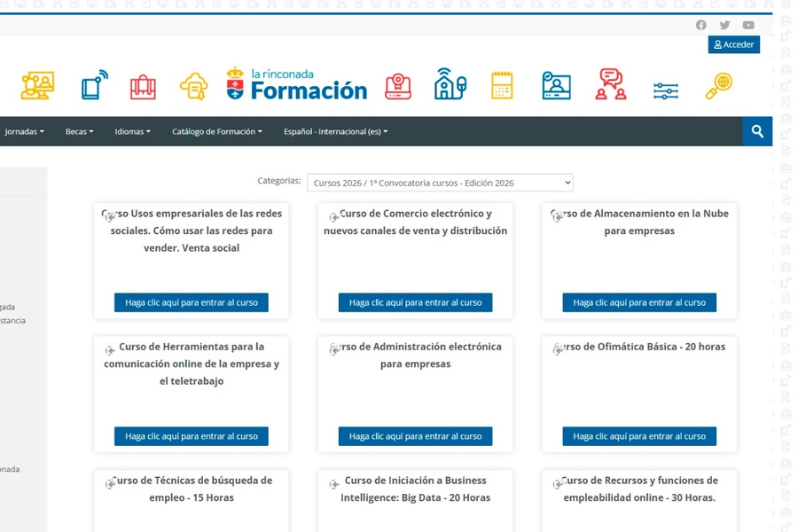This screenshot has height=532, width=798.
Task: Expand the Idiomas dropdown menu
Action: pos(131,130)
